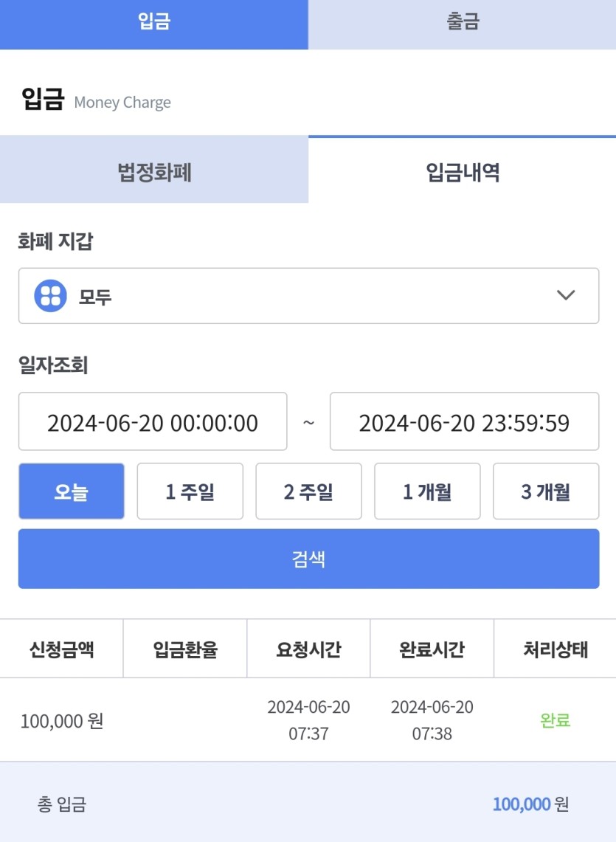This screenshot has width=616, height=842.
Task: Select the 1 개월 range button
Action: coord(427,491)
